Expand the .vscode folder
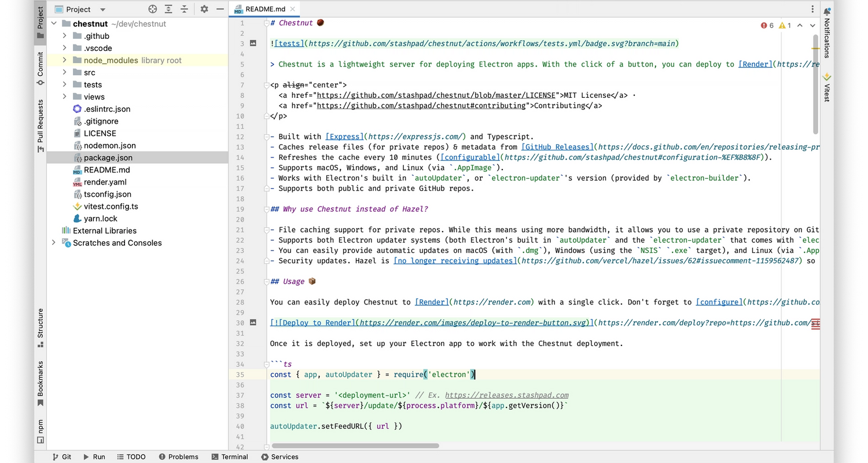Image resolution: width=868 pixels, height=463 pixels. point(64,48)
